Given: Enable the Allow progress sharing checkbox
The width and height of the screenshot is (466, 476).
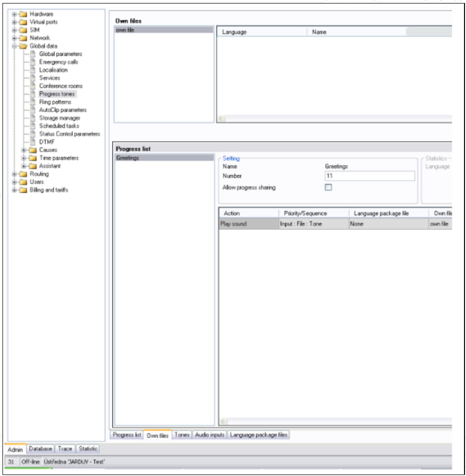Looking at the screenshot, I should pyautogui.click(x=328, y=187).
